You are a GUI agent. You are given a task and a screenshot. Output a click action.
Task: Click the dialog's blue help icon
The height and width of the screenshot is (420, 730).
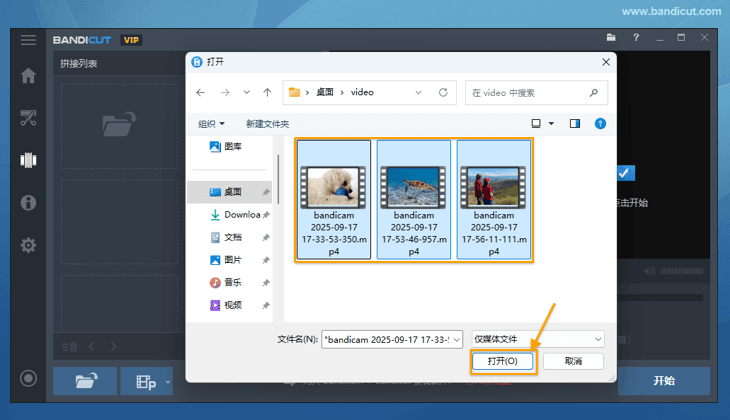(x=600, y=124)
